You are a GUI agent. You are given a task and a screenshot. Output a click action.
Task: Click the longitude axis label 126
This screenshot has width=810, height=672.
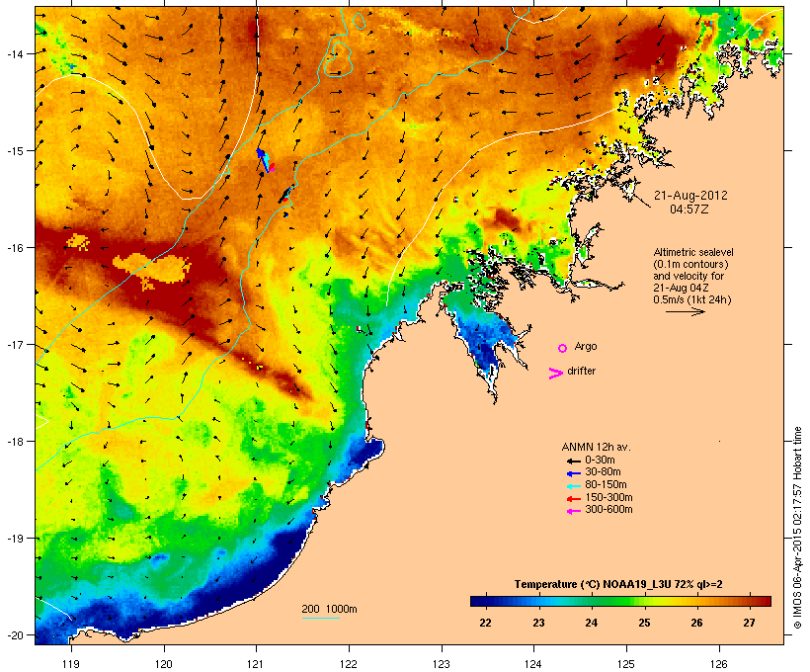tap(718, 664)
